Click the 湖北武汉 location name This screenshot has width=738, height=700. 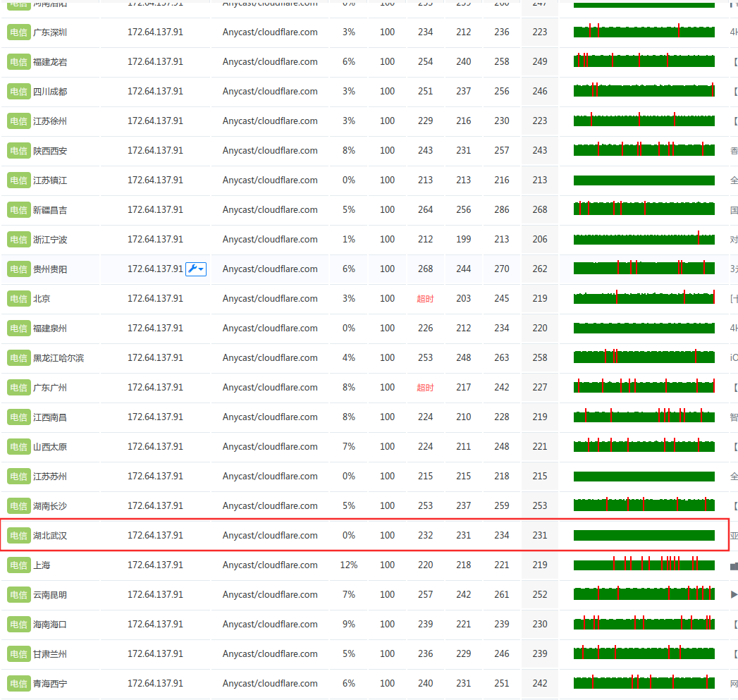[x=50, y=536]
